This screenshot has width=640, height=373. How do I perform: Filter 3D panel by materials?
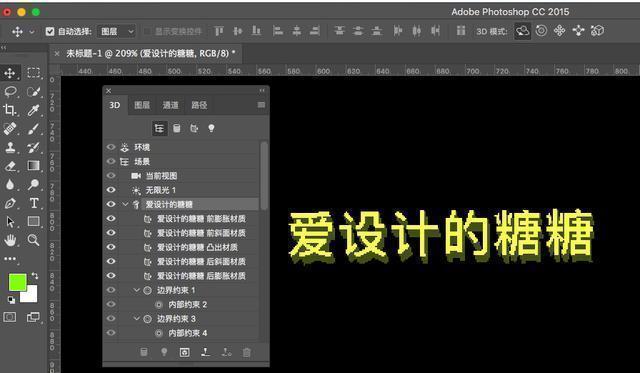click(194, 129)
